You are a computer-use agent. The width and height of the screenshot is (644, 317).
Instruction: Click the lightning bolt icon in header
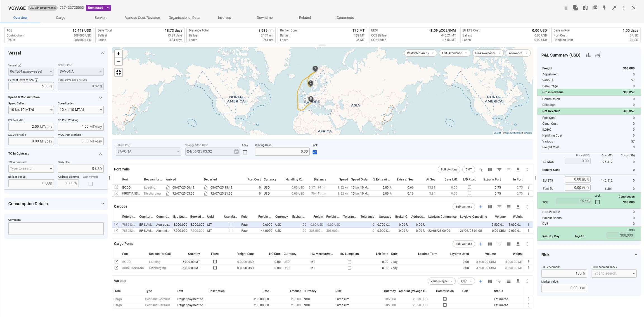coord(604,8)
